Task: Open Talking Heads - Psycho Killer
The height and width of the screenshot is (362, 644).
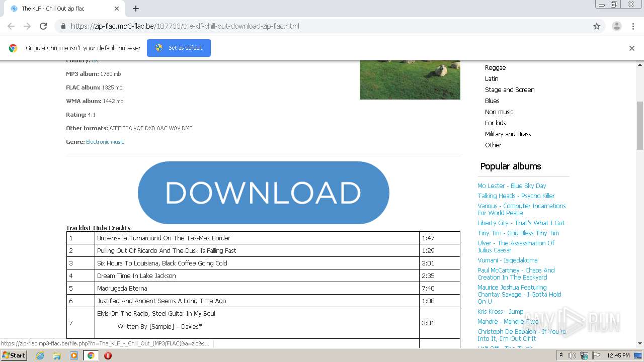Action: [x=516, y=196]
